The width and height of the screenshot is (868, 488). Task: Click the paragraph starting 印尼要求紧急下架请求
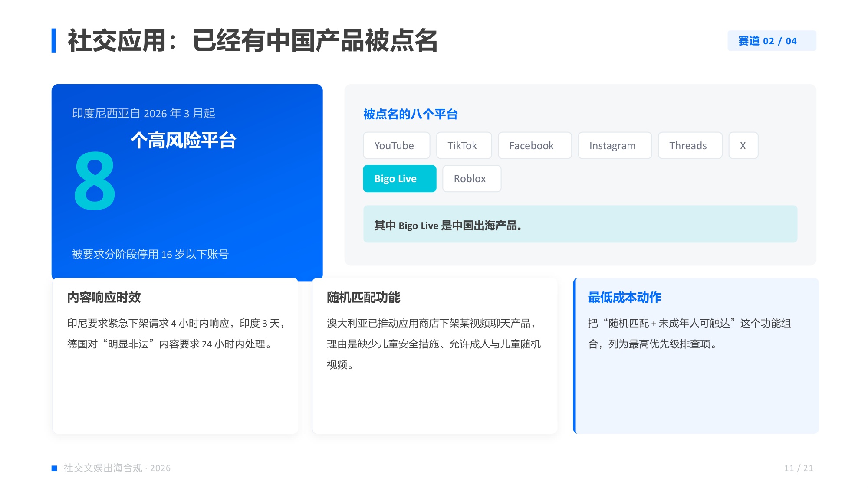point(175,334)
